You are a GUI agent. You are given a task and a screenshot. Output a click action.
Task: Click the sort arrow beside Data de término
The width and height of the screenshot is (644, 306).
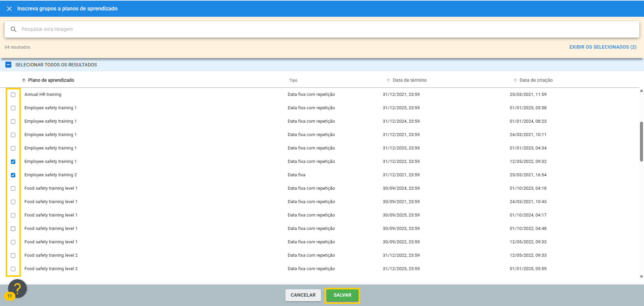[x=388, y=80]
